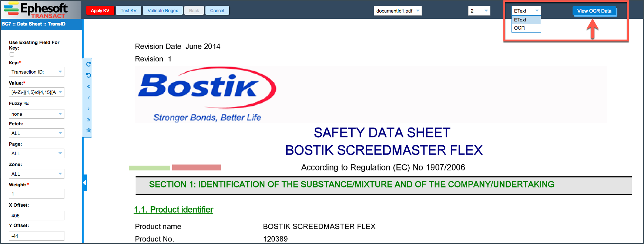Viewport: 644px width, 244px height.
Task: Click the Revision Date June 2014 text
Action: point(178,47)
